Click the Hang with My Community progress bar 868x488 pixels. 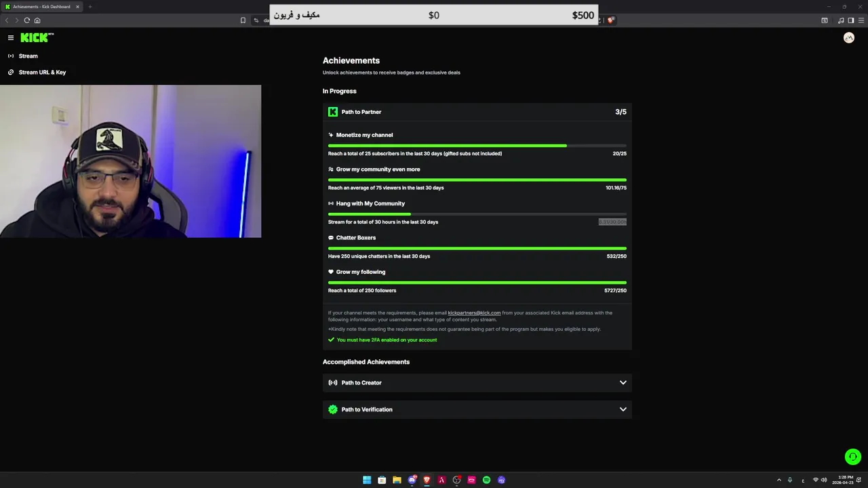(477, 214)
